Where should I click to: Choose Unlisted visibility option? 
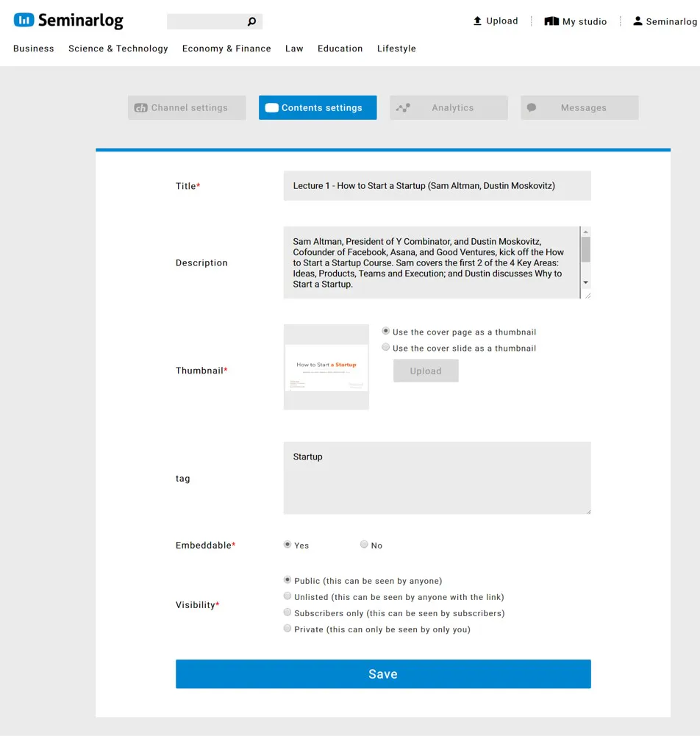point(287,596)
